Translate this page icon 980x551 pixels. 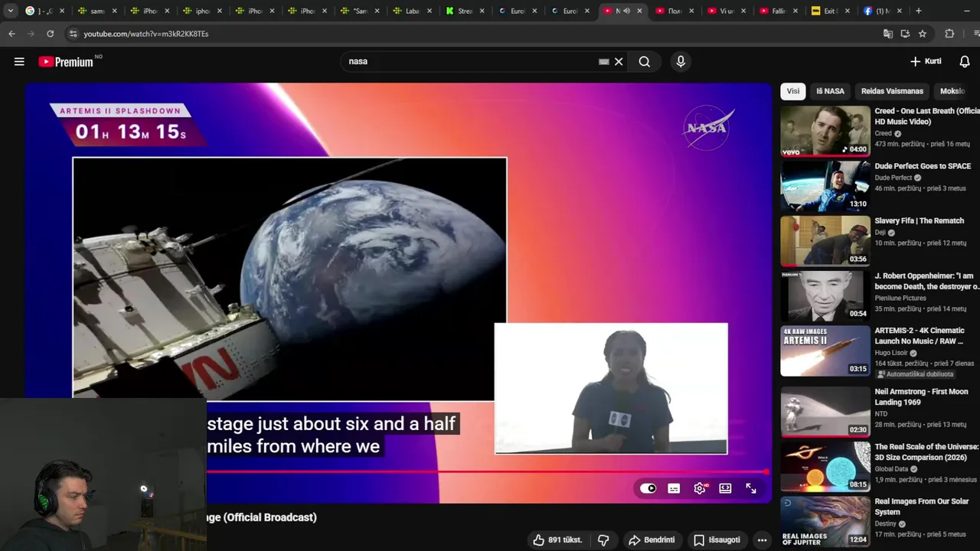click(x=888, y=34)
